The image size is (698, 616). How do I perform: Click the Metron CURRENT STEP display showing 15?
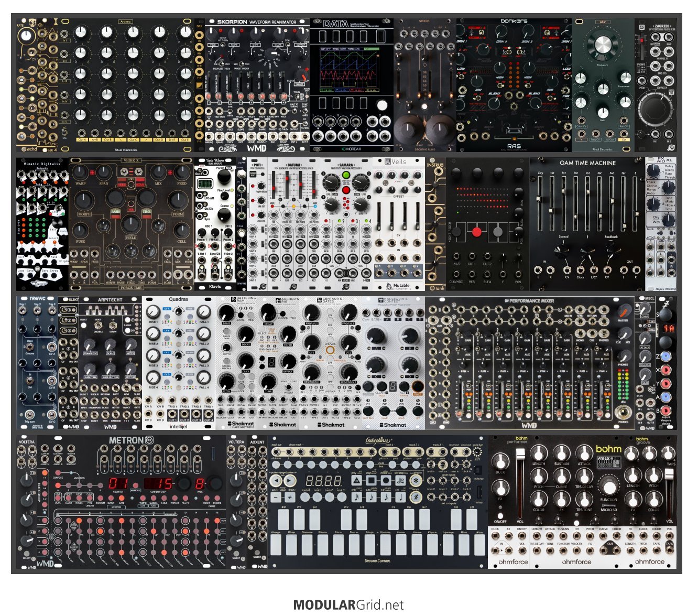tap(159, 482)
